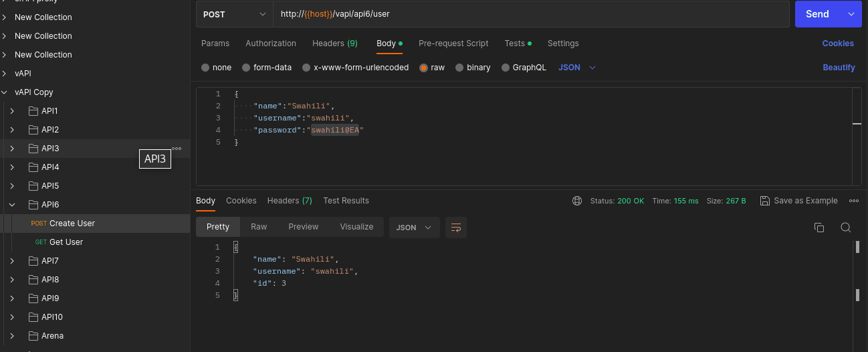This screenshot has height=352, width=868.
Task: Switch response view to Pretty
Action: coord(218,227)
